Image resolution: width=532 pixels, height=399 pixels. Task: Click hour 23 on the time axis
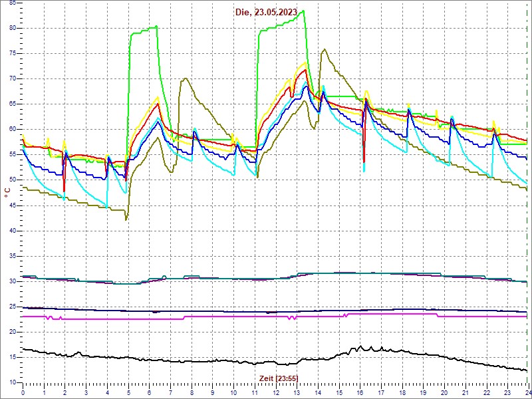point(507,392)
